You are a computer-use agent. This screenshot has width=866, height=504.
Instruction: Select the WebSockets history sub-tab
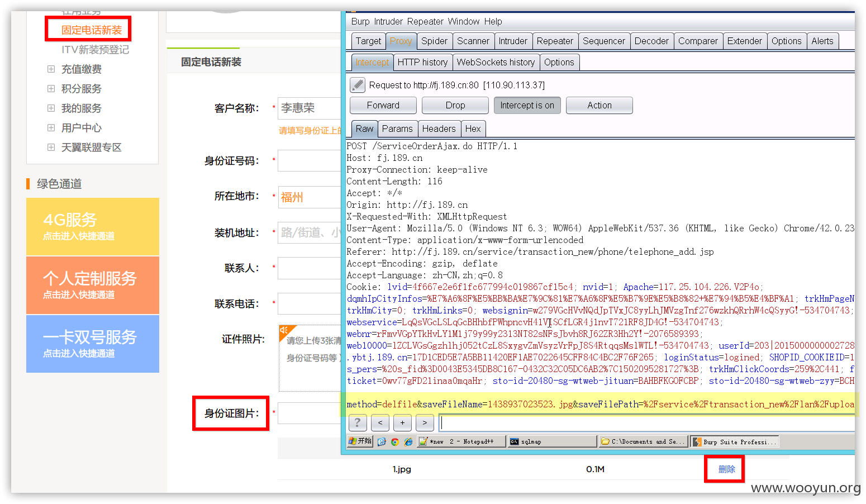pyautogui.click(x=496, y=62)
